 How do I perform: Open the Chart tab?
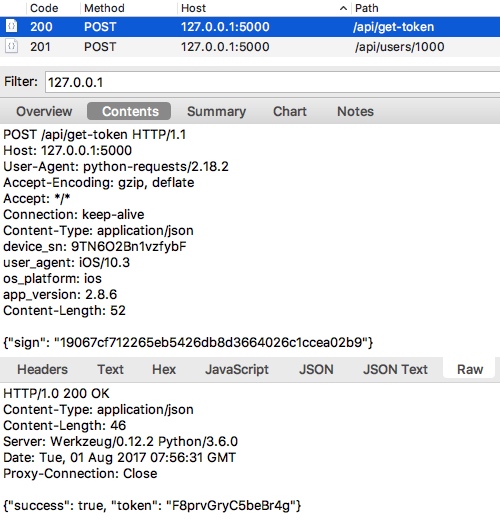pos(290,111)
